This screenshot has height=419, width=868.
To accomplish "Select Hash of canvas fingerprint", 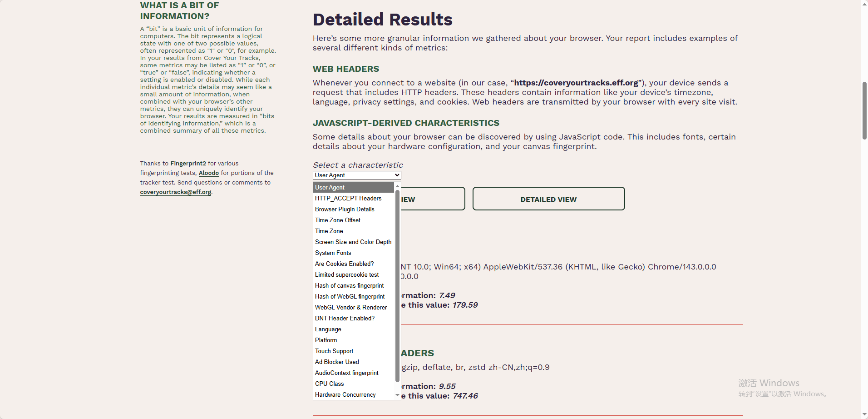I will pyautogui.click(x=350, y=286).
